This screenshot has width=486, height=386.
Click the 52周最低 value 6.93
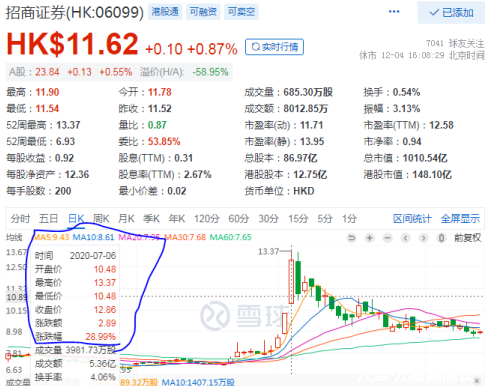pyautogui.click(x=65, y=141)
